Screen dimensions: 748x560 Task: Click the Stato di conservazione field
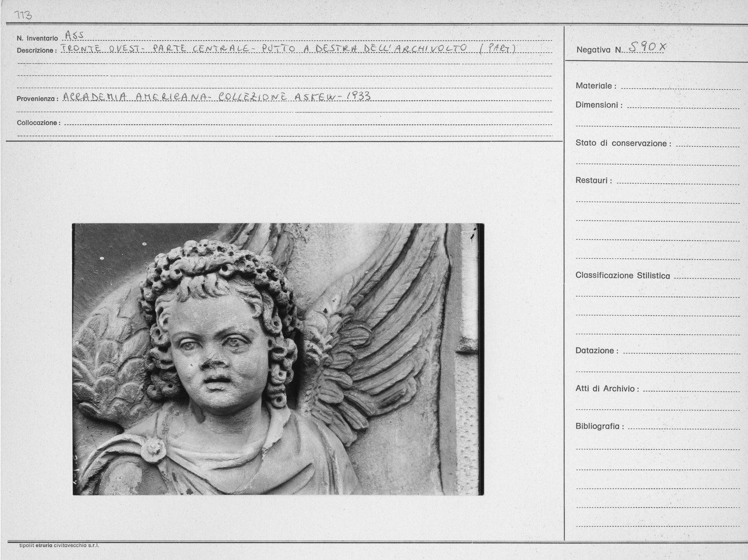pyautogui.click(x=708, y=144)
